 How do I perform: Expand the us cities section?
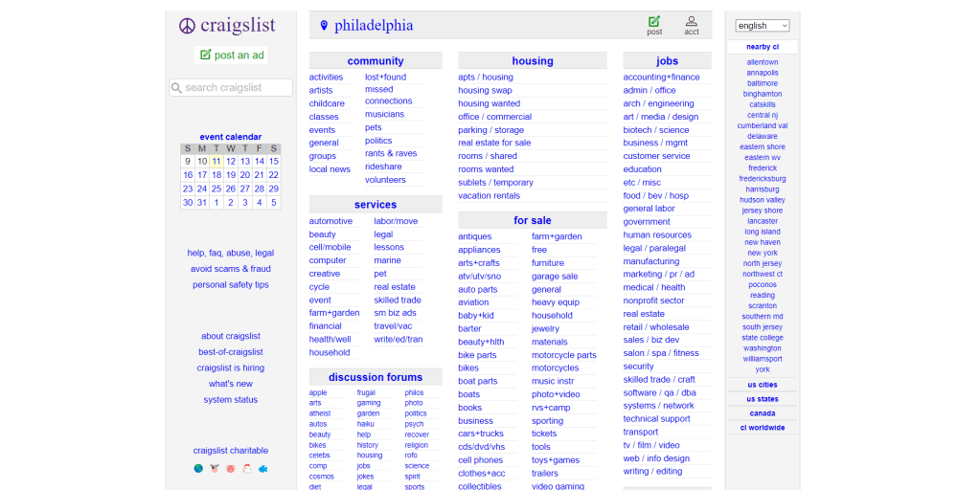pyautogui.click(x=763, y=385)
